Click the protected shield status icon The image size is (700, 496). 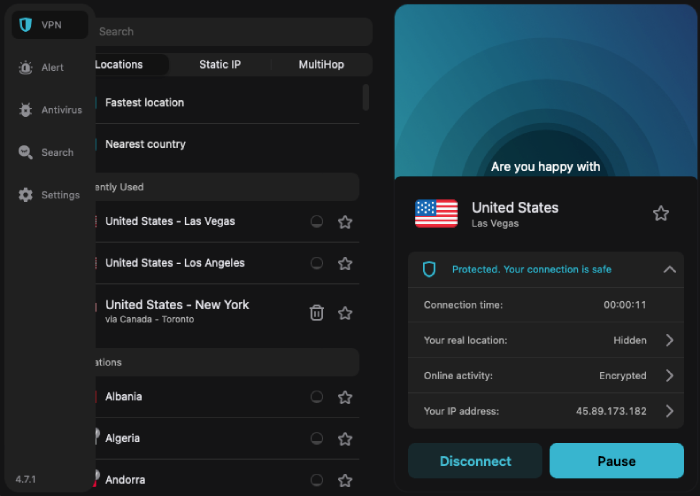pyautogui.click(x=429, y=269)
